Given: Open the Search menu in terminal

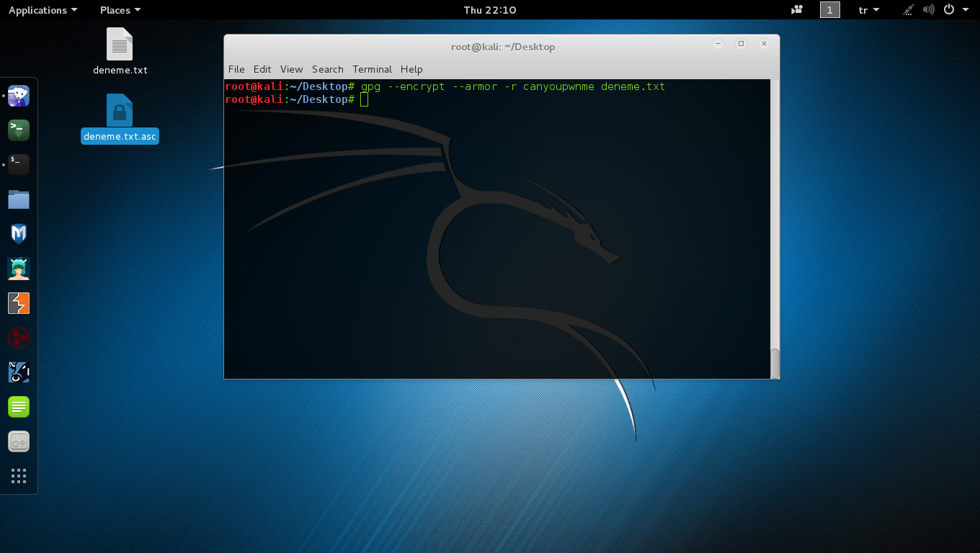Looking at the screenshot, I should pyautogui.click(x=327, y=69).
